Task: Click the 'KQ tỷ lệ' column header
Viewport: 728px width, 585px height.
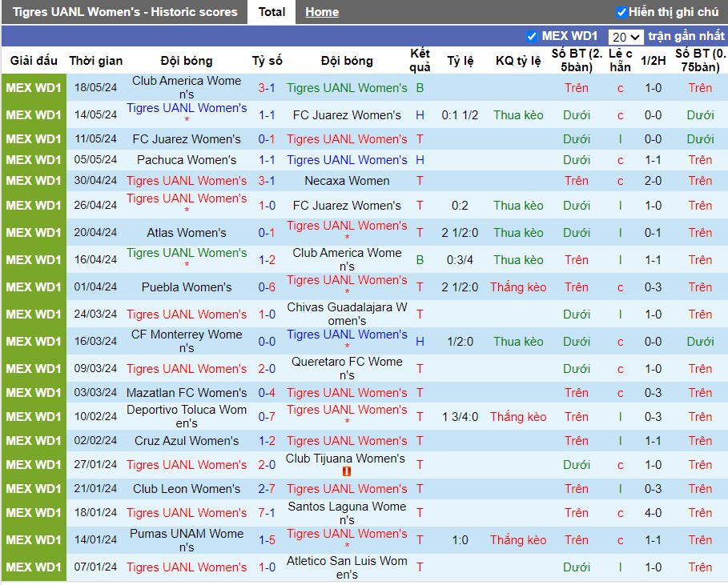Action: tap(518, 61)
